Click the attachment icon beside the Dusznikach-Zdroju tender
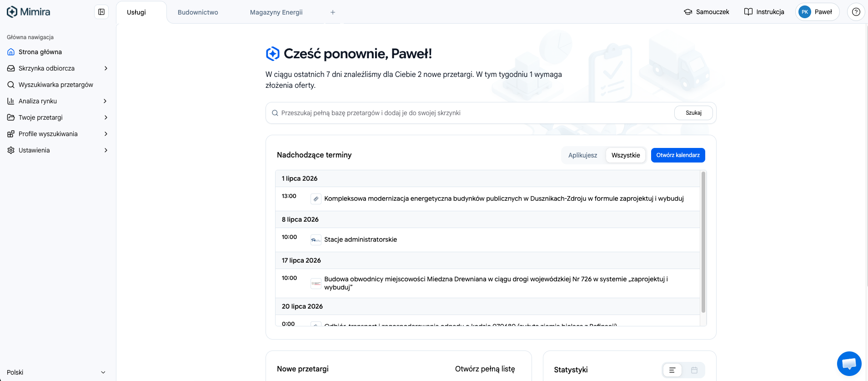 [316, 199]
